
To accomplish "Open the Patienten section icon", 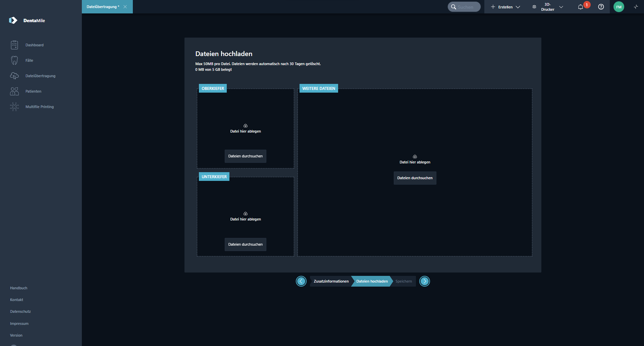I will pos(14,91).
